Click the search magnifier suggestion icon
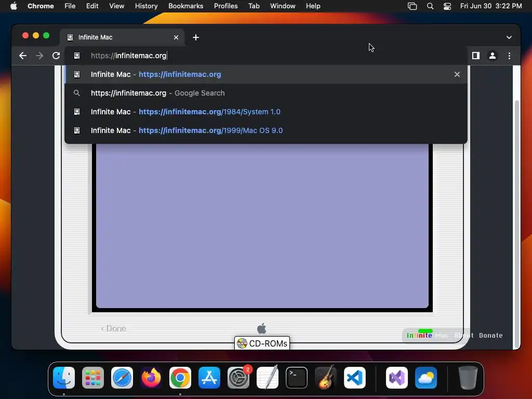532x399 pixels. coord(77,93)
